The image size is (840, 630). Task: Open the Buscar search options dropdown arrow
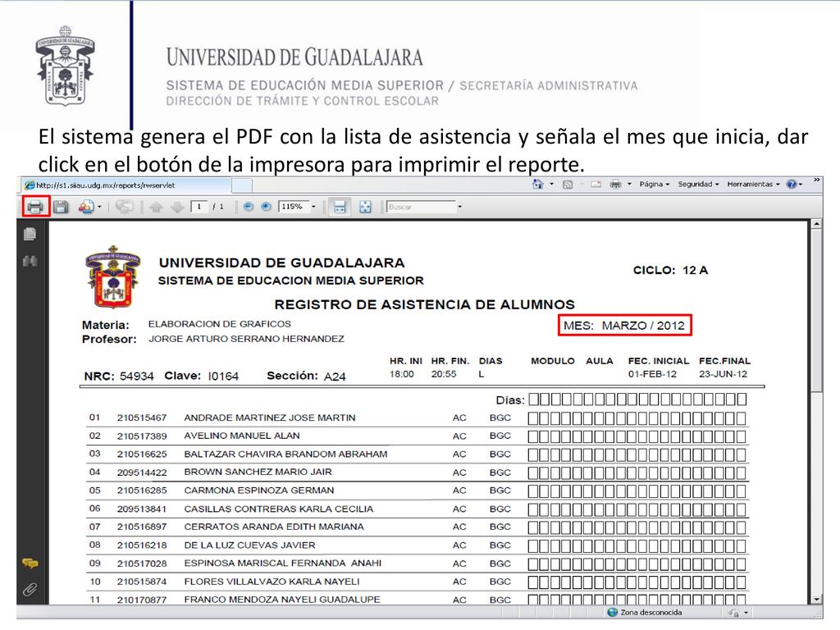coord(459,207)
